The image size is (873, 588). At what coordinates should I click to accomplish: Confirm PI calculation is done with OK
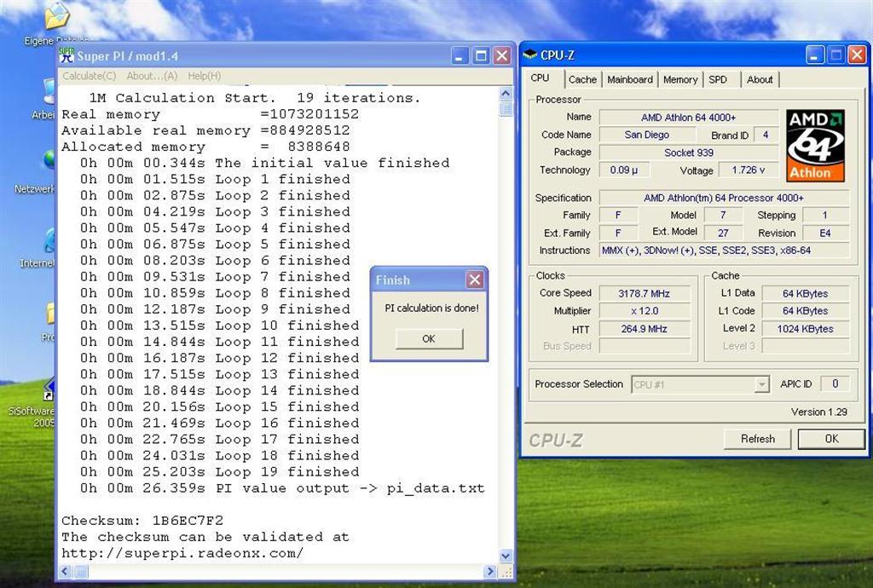[429, 338]
